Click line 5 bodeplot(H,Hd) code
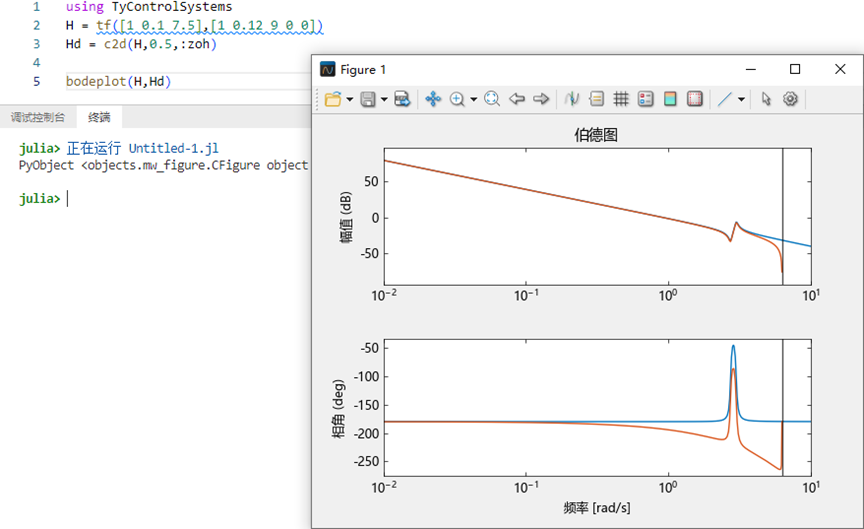This screenshot has width=864, height=529. coord(118,82)
